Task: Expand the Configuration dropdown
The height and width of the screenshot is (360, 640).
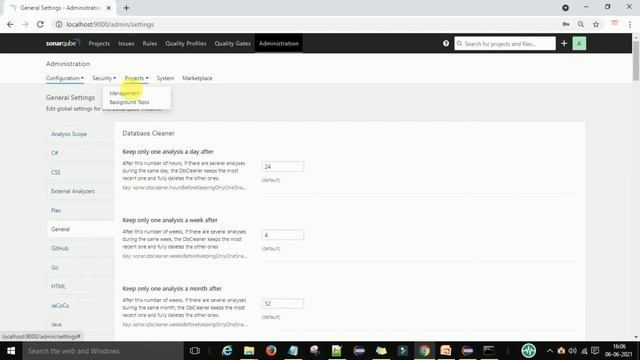Action: pyautogui.click(x=64, y=78)
